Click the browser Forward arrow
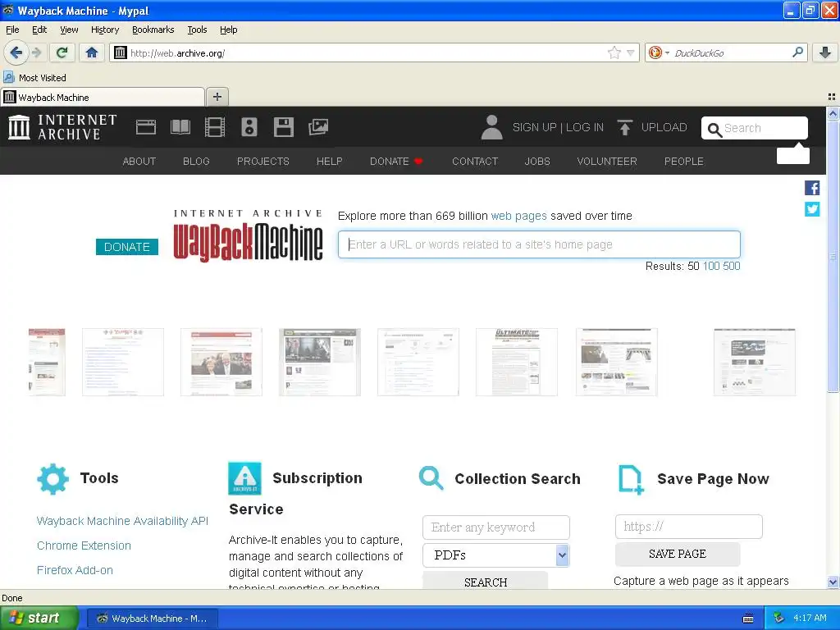The height and width of the screenshot is (630, 840). (36, 52)
